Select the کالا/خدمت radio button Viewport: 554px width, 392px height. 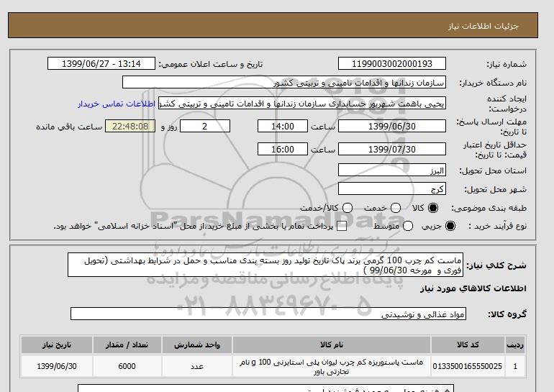point(348,208)
